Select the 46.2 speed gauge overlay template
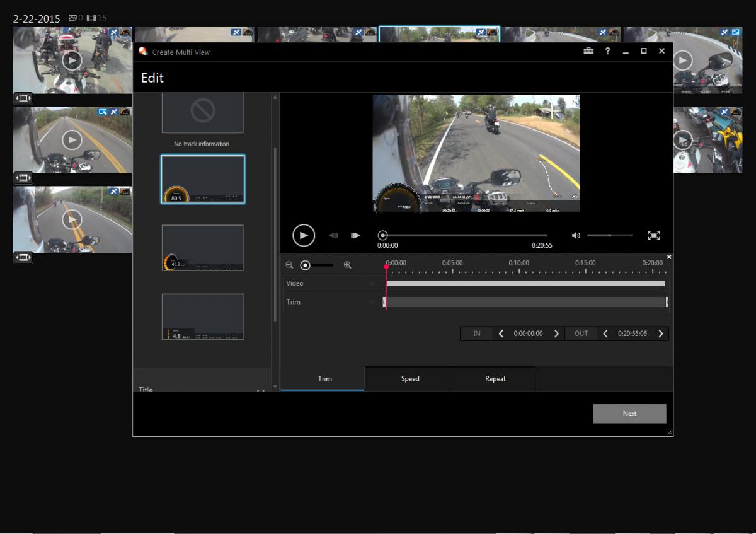Viewport: 756px width, 534px height. pos(202,248)
